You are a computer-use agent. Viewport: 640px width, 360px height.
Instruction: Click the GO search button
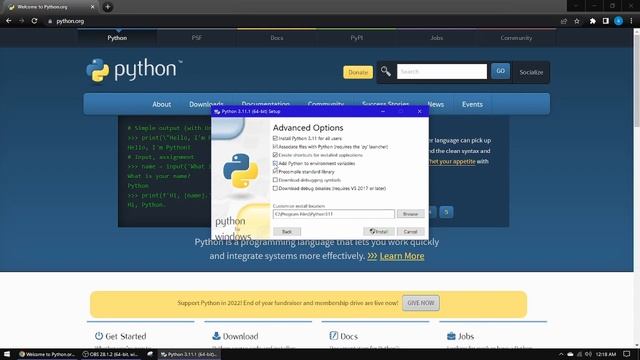pyautogui.click(x=500, y=71)
